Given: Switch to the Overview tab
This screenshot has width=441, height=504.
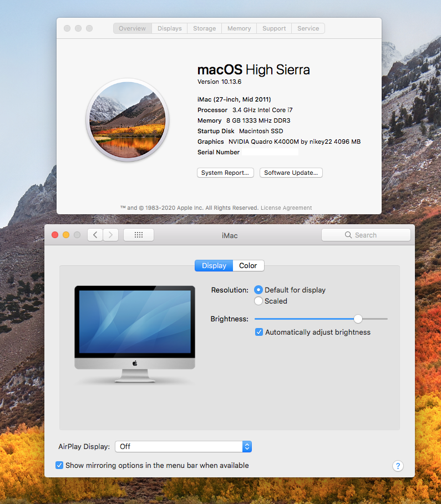Looking at the screenshot, I should 133,28.
